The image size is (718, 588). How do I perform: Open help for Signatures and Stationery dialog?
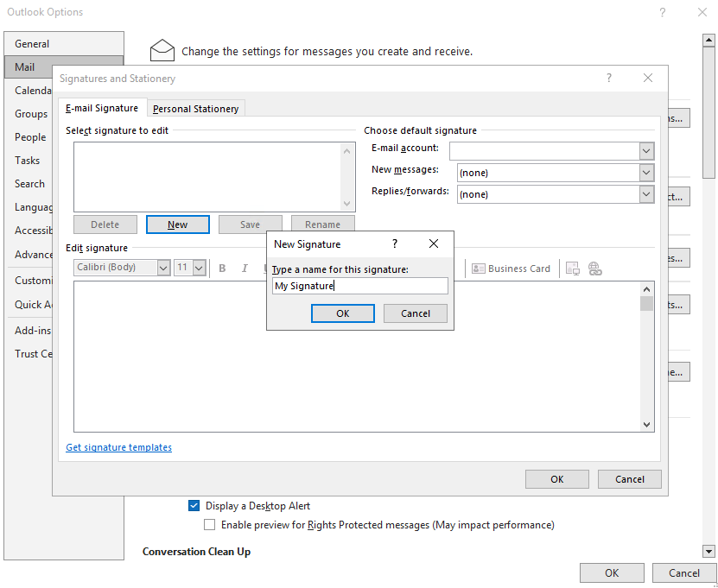(609, 79)
